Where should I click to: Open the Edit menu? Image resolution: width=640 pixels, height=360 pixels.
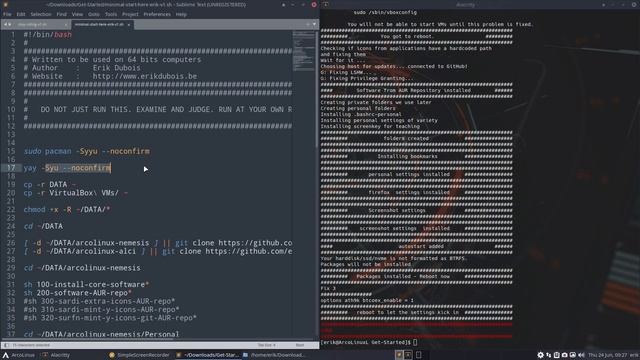pos(21,14)
